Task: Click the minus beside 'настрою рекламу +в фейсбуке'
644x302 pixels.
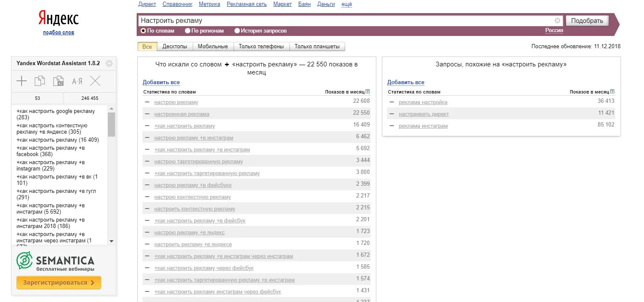Action: coord(147,185)
